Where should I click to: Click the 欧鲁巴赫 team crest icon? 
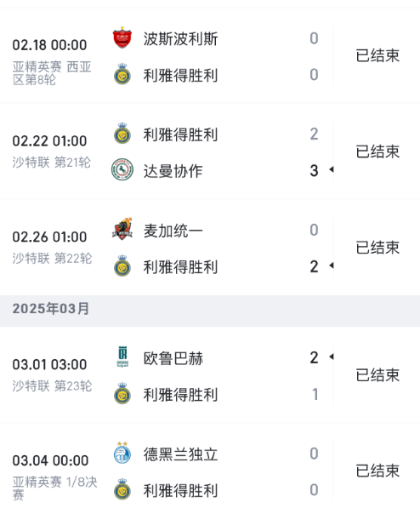pyautogui.click(x=122, y=357)
